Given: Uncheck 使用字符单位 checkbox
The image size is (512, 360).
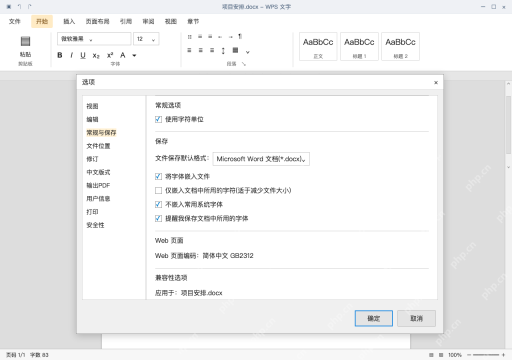Looking at the screenshot, I should coord(158,119).
